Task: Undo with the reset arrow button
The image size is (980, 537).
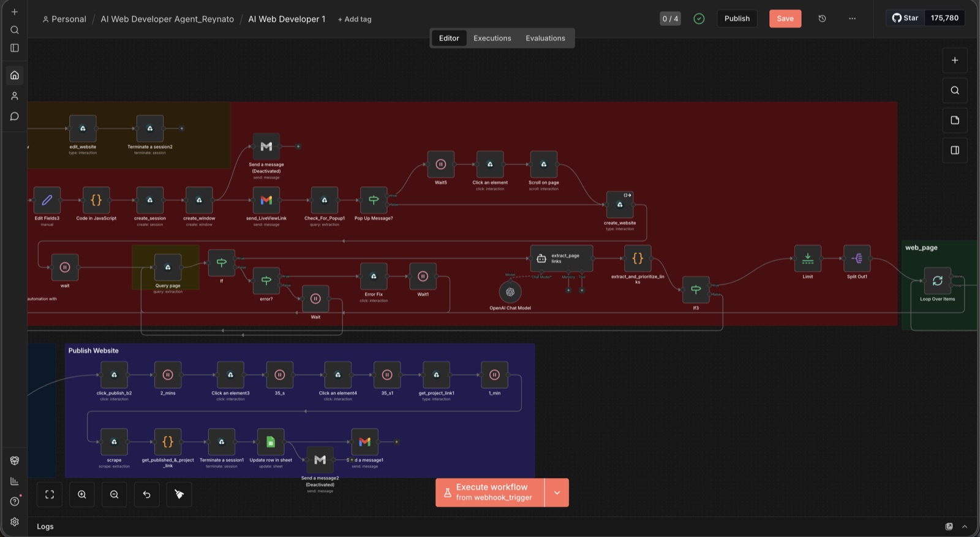Action: pos(147,495)
